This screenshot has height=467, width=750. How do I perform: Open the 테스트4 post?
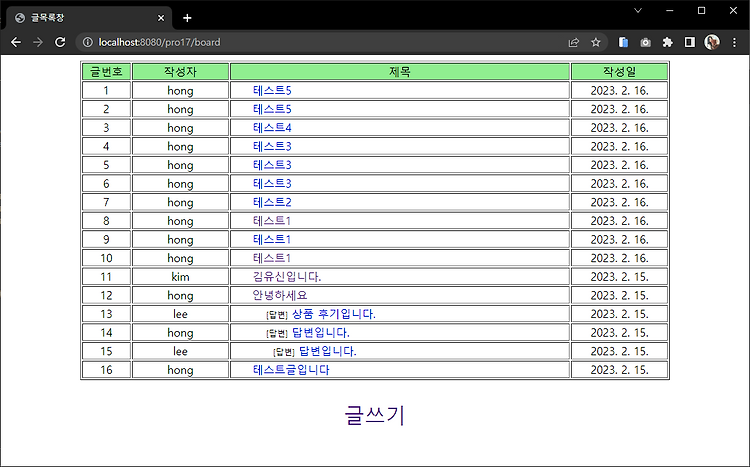[x=272, y=128]
